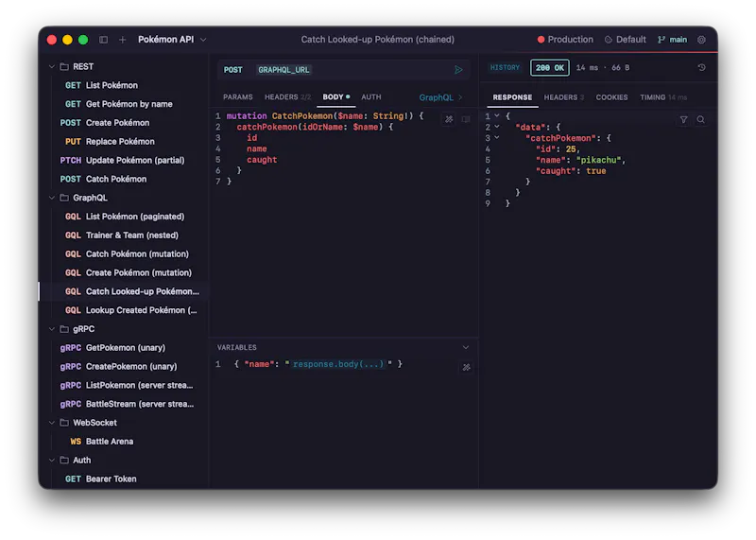Open Catch Pokémon (mutation) request
756x540 pixels.
125,253
